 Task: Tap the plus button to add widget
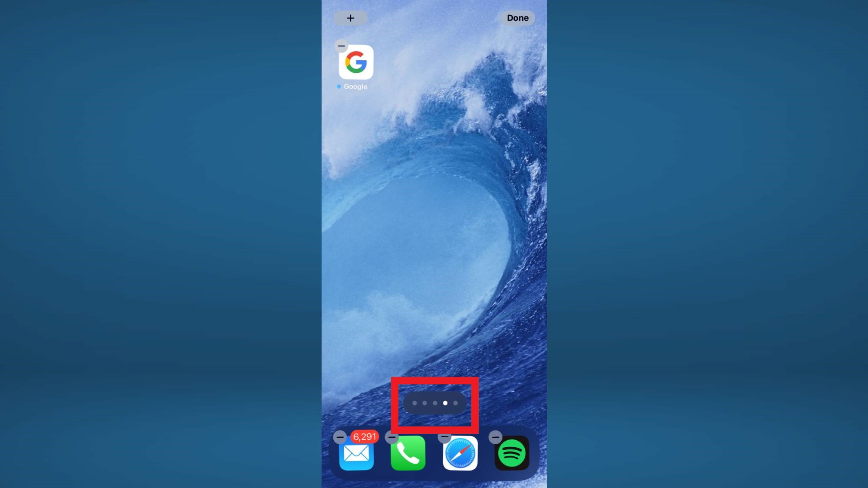coord(350,18)
